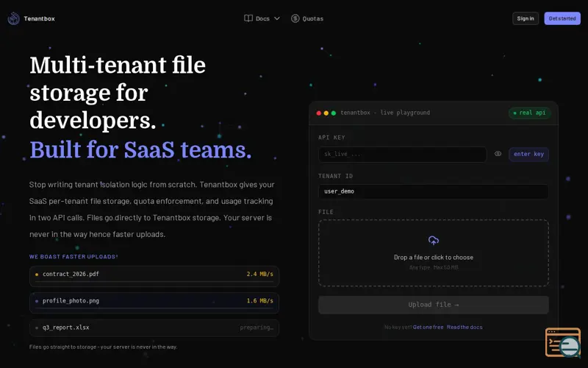The image size is (588, 368).
Task: Click the green window dot in playground
Action: pyautogui.click(x=334, y=113)
